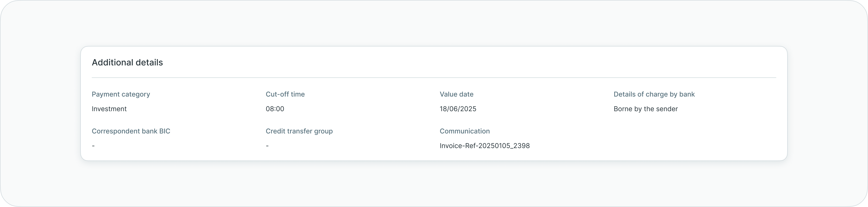Click the dash under Correspondent bank BIC
This screenshot has width=868, height=207.
point(93,146)
